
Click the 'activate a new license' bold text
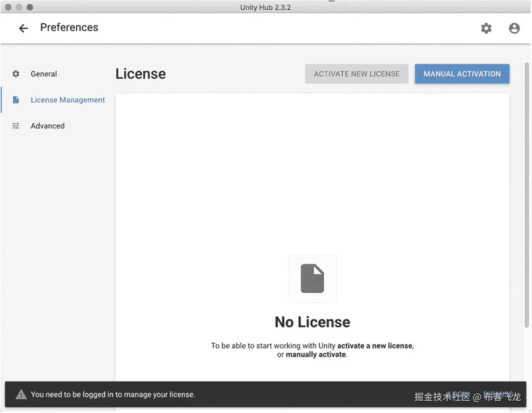tap(375, 346)
